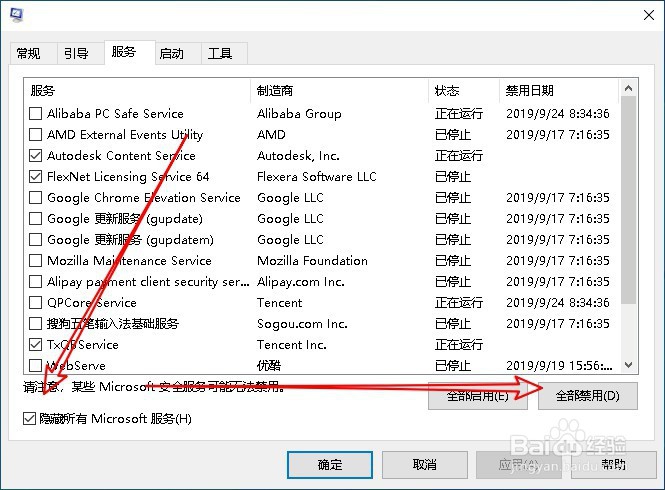Enable Mozilla Maintenance Service checkbox
665x490 pixels.
click(36, 260)
